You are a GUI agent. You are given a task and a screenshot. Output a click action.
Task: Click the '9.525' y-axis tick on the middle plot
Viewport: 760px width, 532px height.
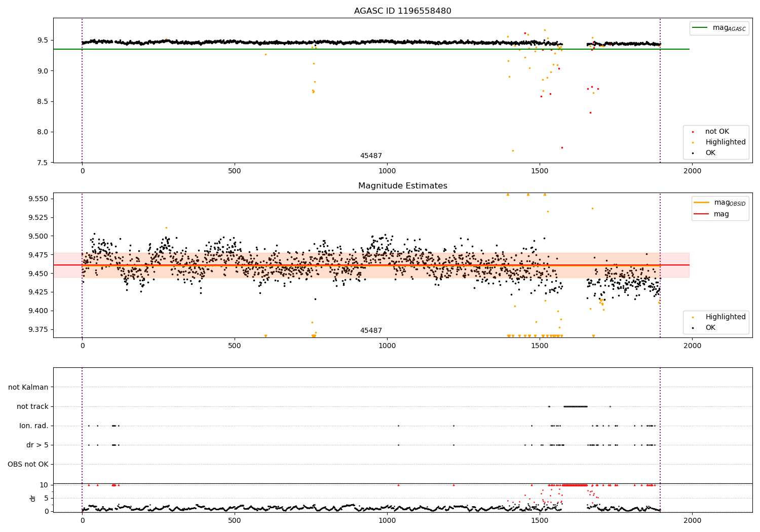[x=38, y=217]
